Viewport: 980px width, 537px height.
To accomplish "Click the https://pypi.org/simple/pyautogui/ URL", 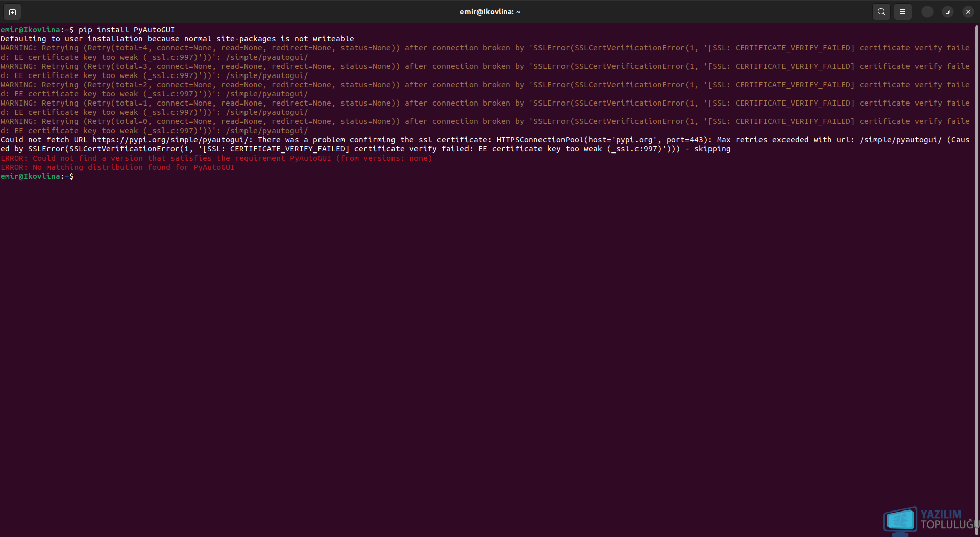I will [170, 140].
